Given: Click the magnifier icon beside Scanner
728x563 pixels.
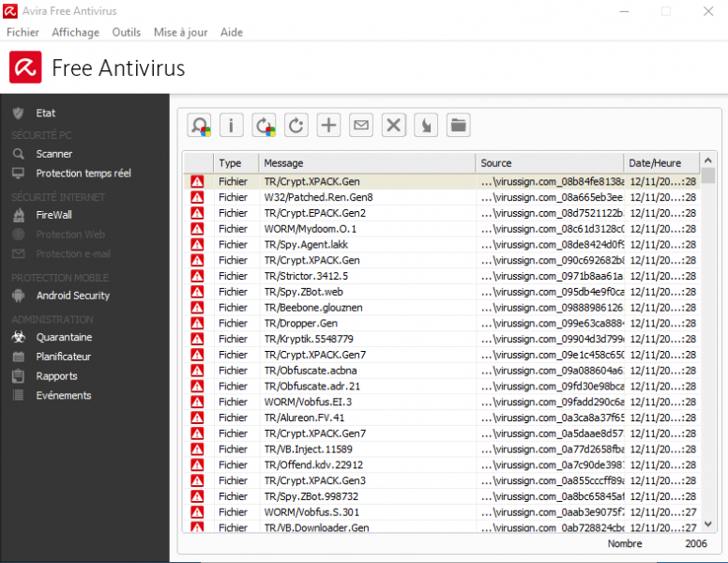Looking at the screenshot, I should point(18,154).
